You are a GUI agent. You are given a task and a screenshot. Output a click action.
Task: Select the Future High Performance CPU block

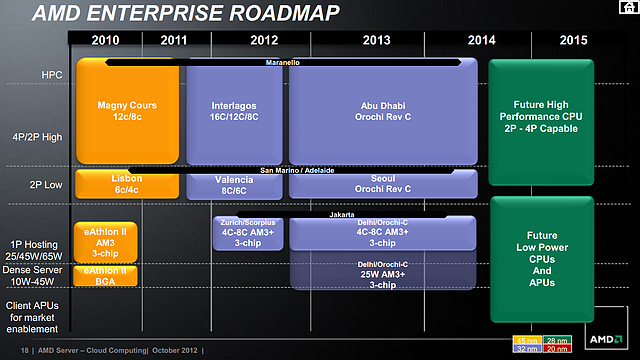tap(541, 122)
